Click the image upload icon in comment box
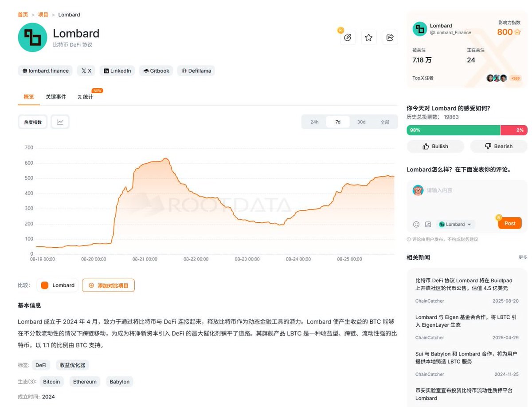Image resolution: width=532 pixels, height=407 pixels. [428, 224]
